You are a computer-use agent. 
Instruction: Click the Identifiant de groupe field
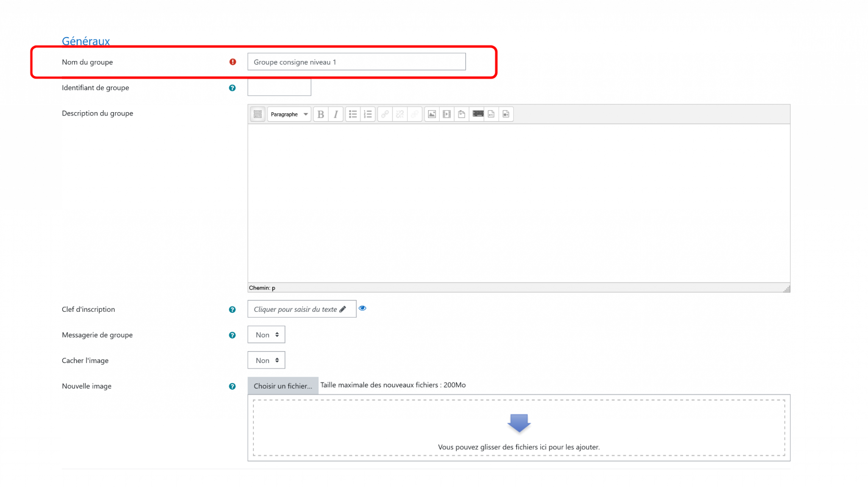[x=279, y=87]
